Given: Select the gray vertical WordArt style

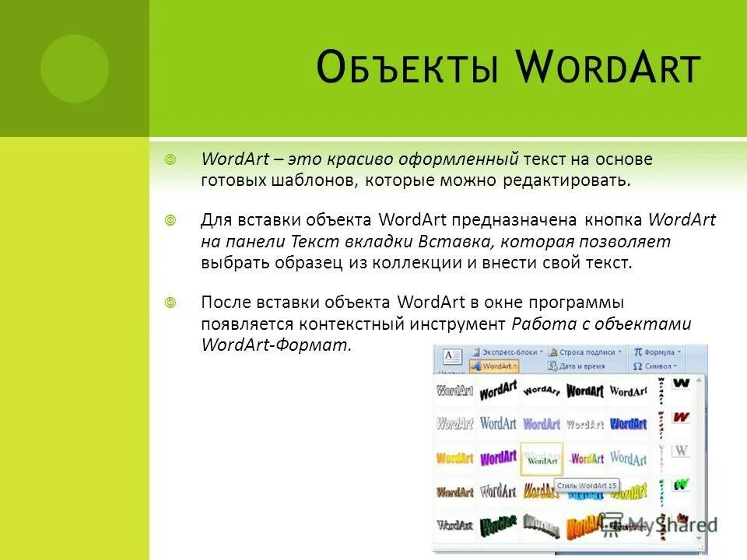Looking at the screenshot, I should coord(661,459).
